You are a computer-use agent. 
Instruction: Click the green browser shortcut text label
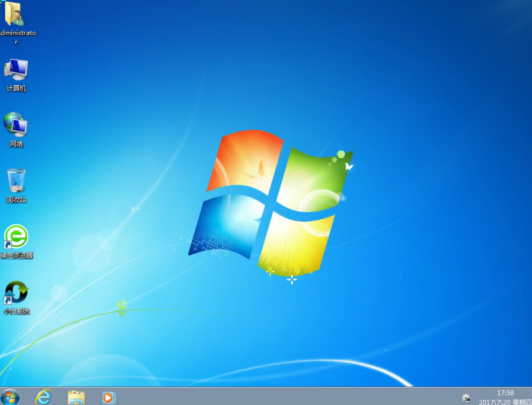point(16,255)
